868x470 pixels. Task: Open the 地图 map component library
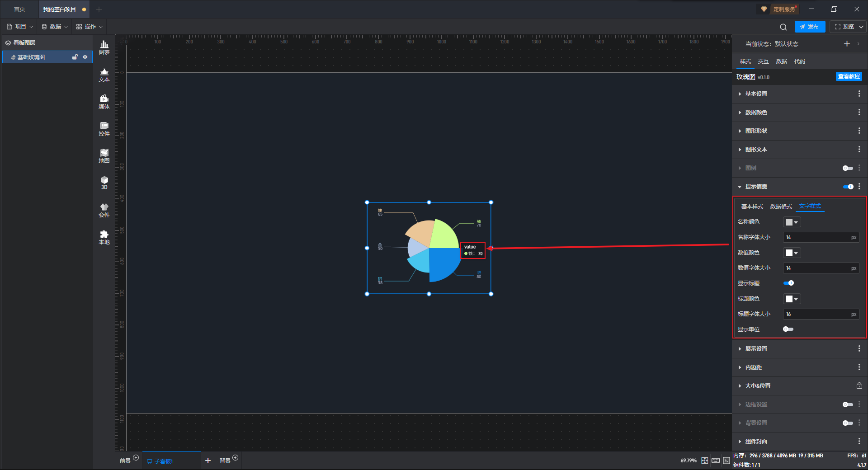point(104,156)
